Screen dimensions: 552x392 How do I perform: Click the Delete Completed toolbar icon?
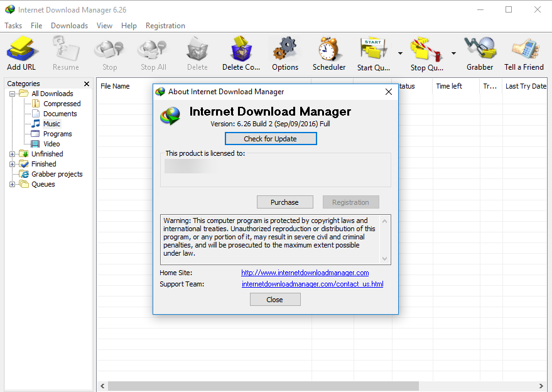point(241,53)
